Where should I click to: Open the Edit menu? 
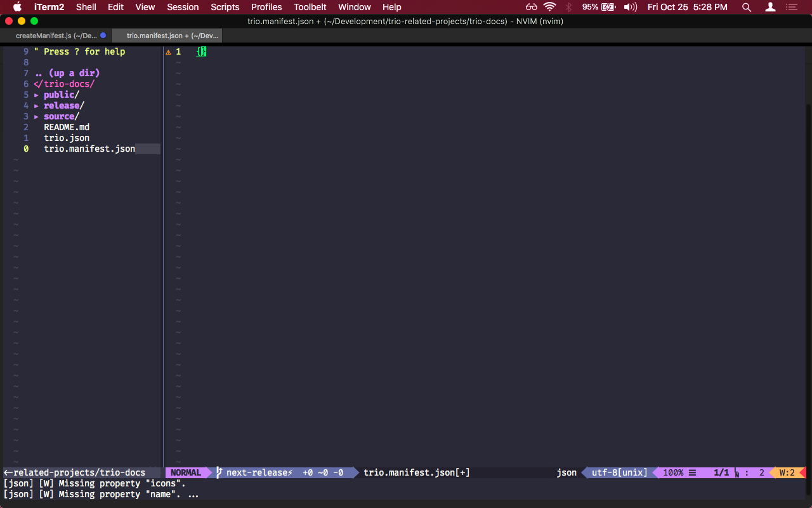coord(115,7)
